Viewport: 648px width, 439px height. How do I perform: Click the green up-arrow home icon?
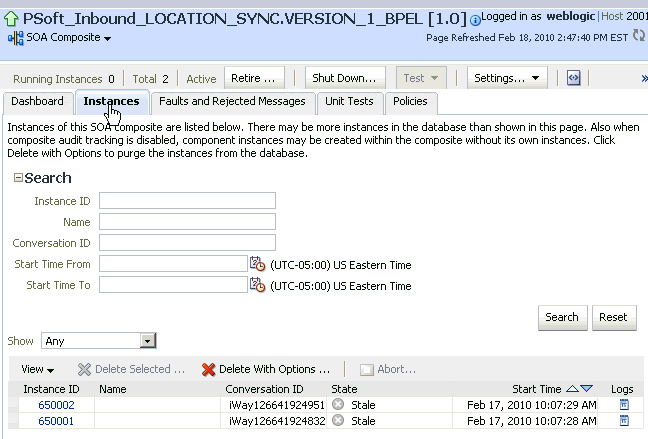11,19
